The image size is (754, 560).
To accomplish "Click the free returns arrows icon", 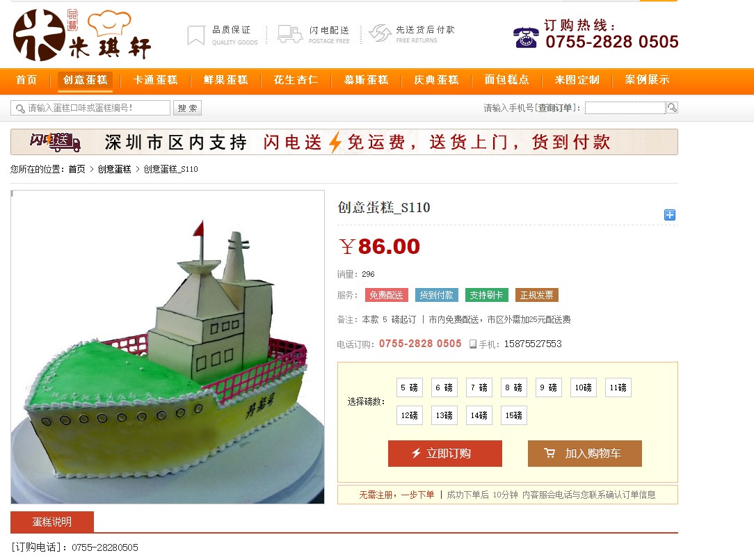I will (x=380, y=33).
